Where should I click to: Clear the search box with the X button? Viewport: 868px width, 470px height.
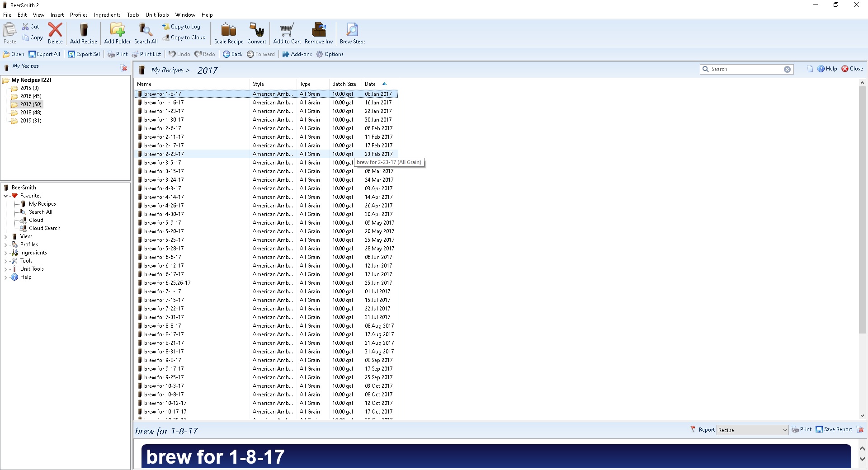(x=787, y=70)
